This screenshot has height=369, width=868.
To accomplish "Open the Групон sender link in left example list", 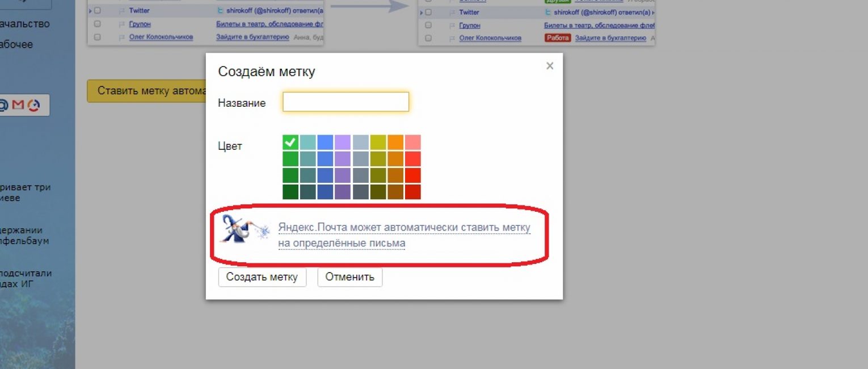I will tap(140, 24).
